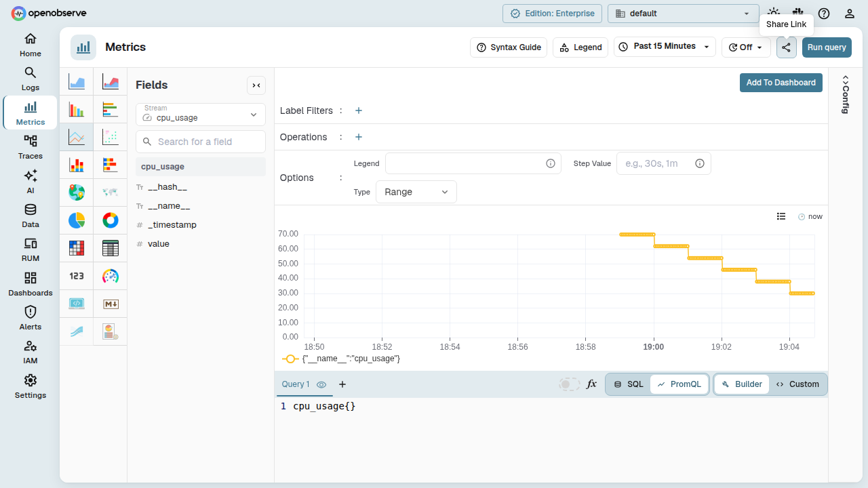Image resolution: width=868 pixels, height=488 pixels.
Task: Open AI in sidebar
Action: tap(31, 182)
